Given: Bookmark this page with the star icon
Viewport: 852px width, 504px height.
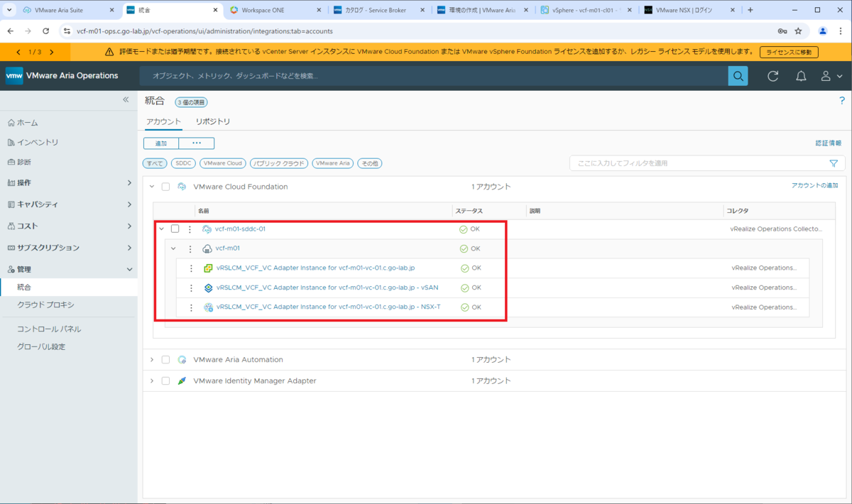Looking at the screenshot, I should [798, 31].
